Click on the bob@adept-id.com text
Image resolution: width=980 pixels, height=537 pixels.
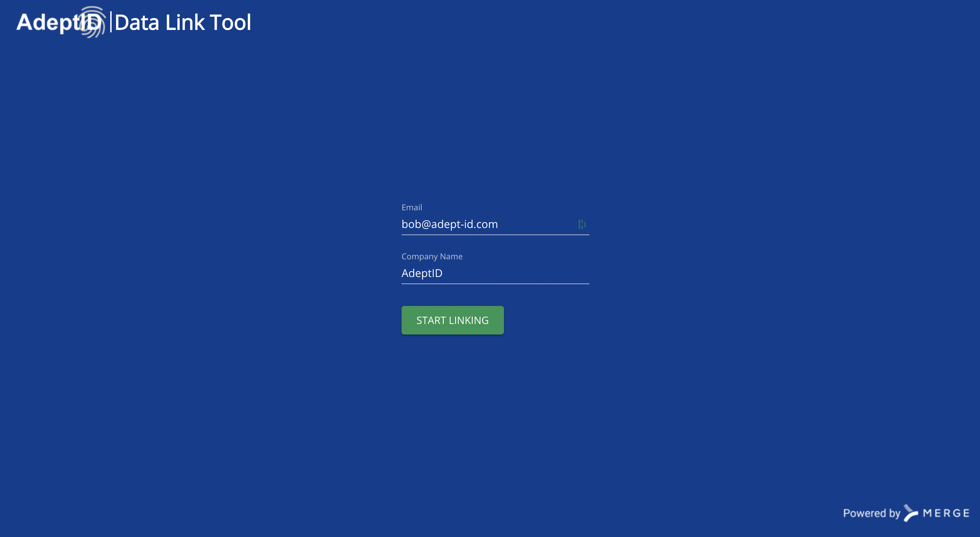point(449,224)
